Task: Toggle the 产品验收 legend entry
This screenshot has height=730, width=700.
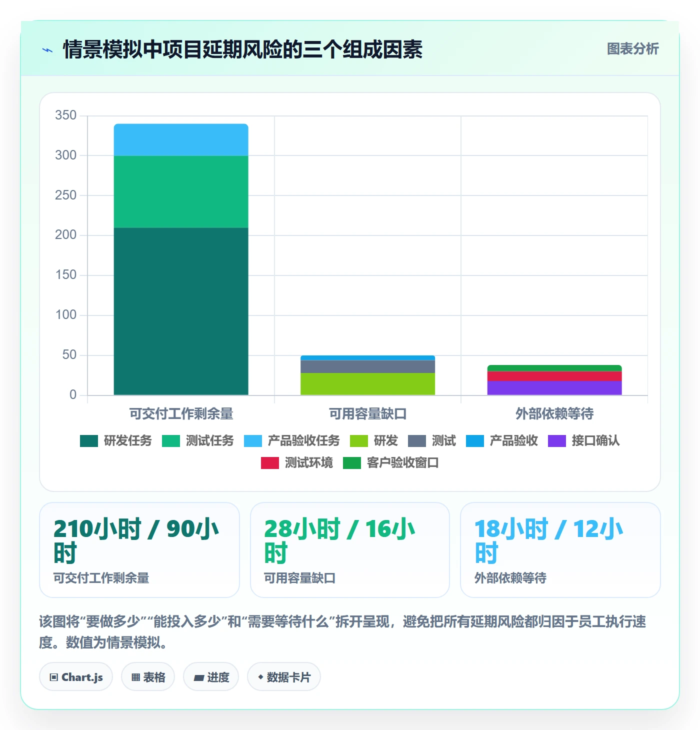Action: click(x=502, y=440)
